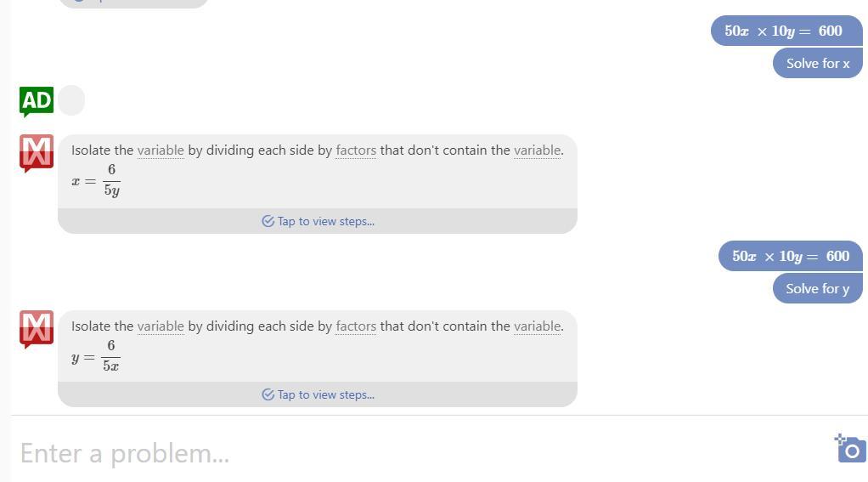Screen dimensions: 868x482
Task: Open the camera photo upload icon
Action: [850, 448]
